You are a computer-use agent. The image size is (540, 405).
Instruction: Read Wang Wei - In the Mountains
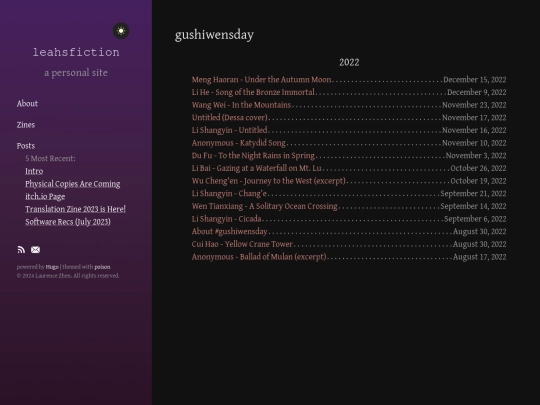click(x=241, y=105)
